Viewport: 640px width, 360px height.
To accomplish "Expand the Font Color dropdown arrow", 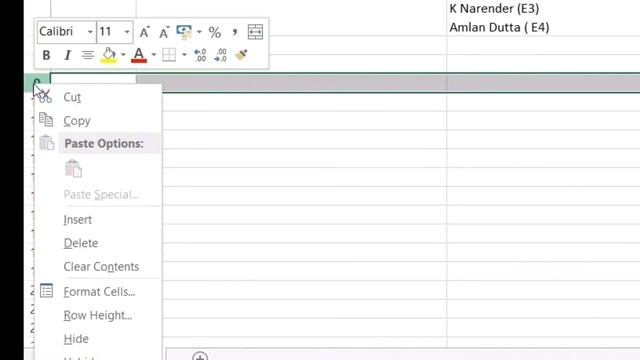I will (x=153, y=55).
